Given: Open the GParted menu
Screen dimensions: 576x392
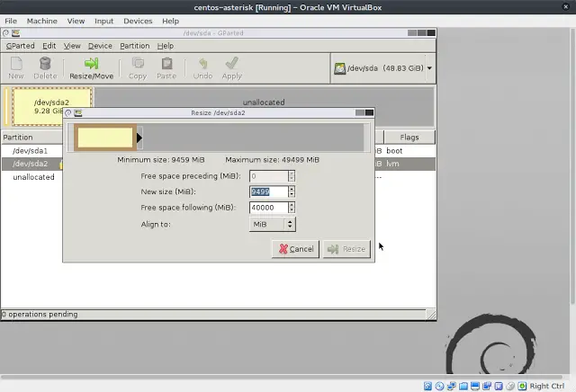Looking at the screenshot, I should 21,46.
